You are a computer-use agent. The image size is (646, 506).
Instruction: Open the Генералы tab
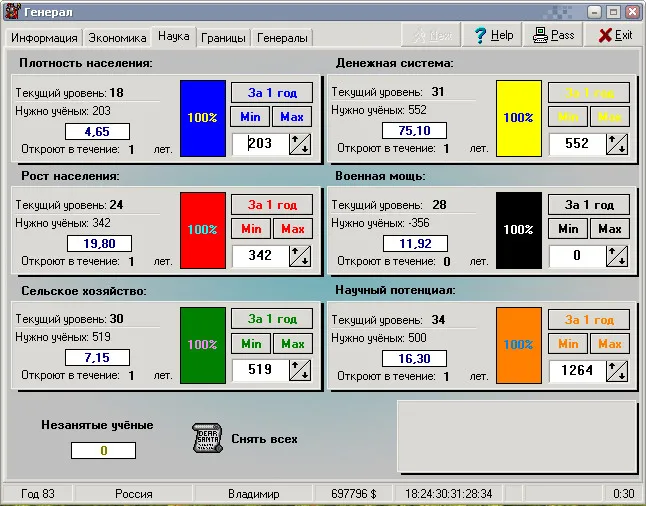[x=282, y=38]
